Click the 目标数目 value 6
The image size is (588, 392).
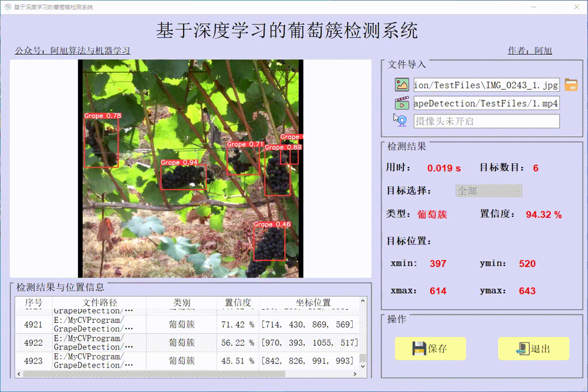click(x=536, y=168)
